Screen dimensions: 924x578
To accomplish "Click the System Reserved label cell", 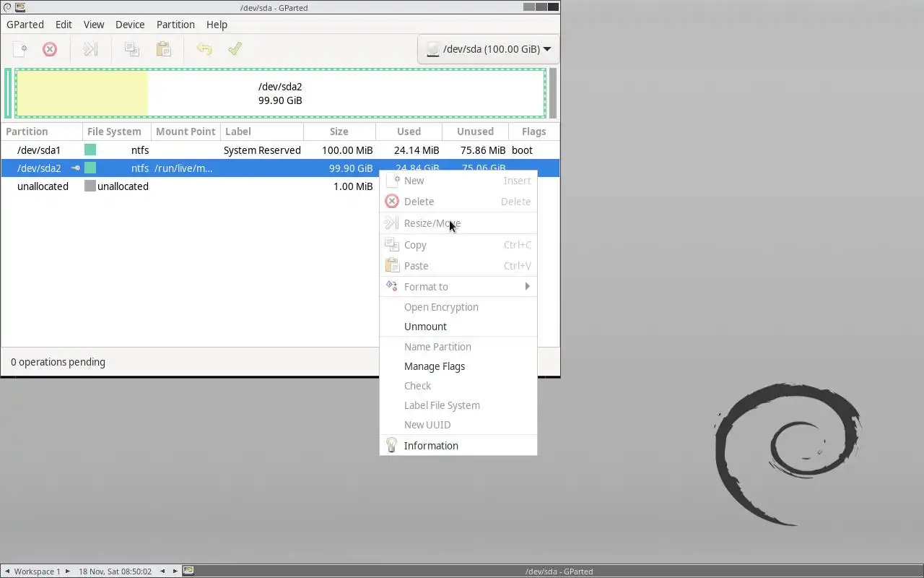I will (262, 150).
